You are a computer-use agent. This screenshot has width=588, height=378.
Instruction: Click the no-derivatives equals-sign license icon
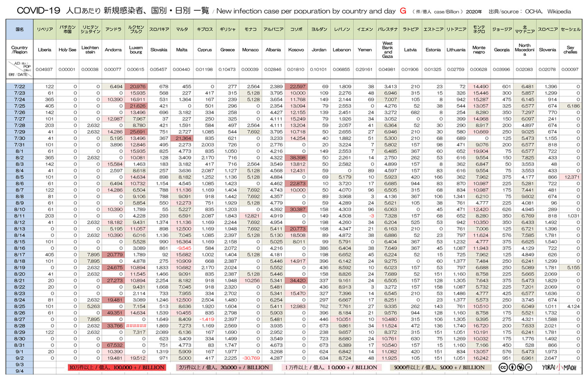coord(528,367)
